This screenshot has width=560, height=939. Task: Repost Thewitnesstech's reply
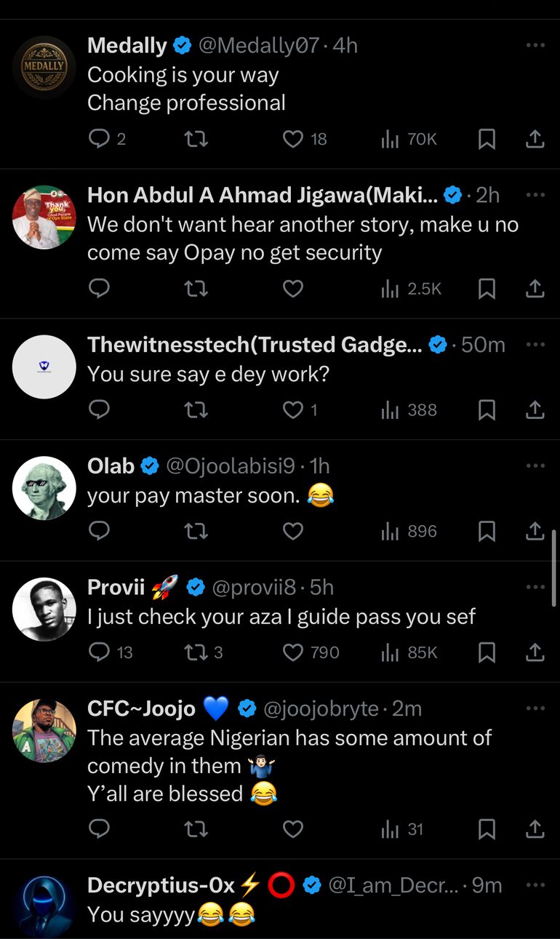(x=196, y=410)
